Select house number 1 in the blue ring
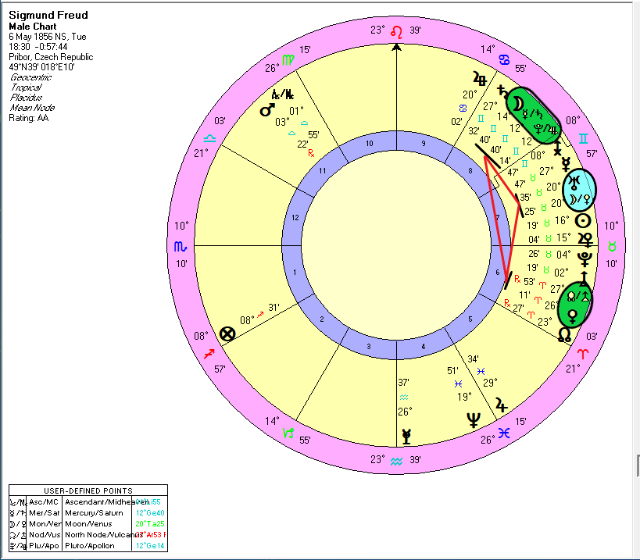Viewport: 640px width, 560px height. [x=295, y=272]
